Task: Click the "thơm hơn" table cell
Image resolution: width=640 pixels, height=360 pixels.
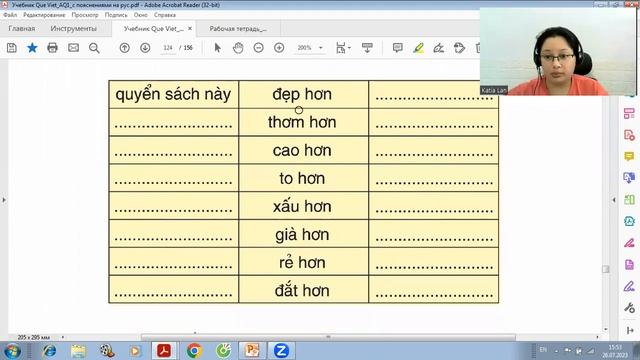Action: coord(303,122)
